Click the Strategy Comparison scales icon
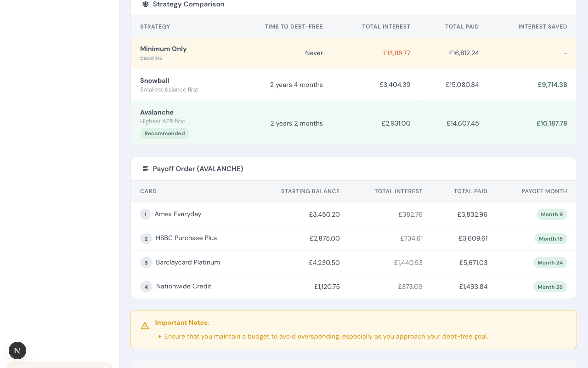588x368 pixels. click(x=146, y=4)
